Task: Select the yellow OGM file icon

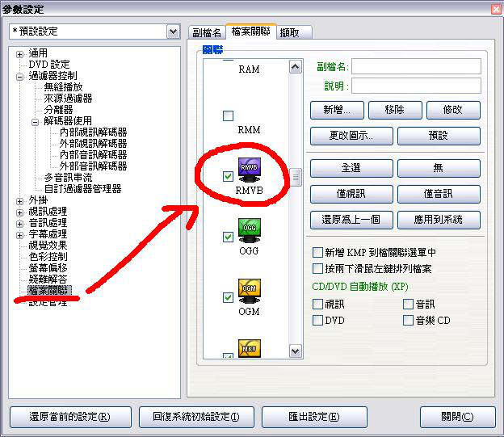Action: [249, 291]
